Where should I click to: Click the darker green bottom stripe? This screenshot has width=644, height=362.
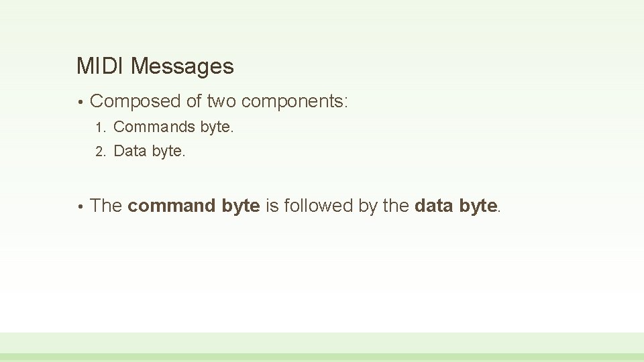(x=322, y=357)
